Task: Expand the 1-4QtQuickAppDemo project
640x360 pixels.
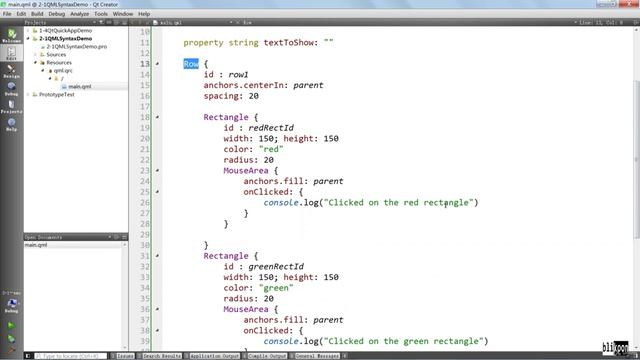Action: [28, 31]
